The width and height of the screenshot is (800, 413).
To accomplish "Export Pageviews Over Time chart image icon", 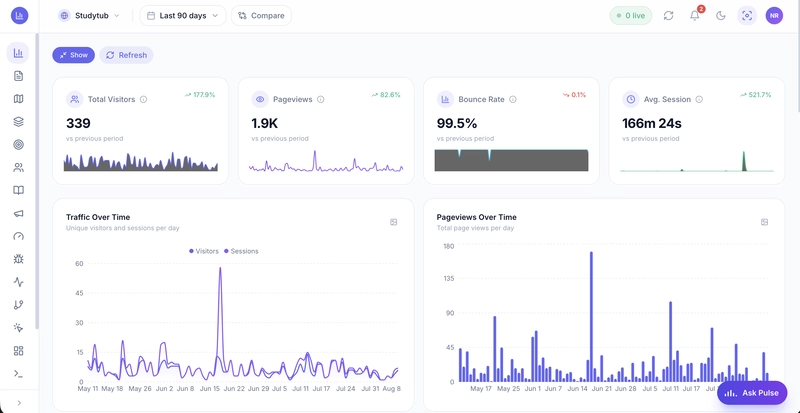I will pos(764,222).
